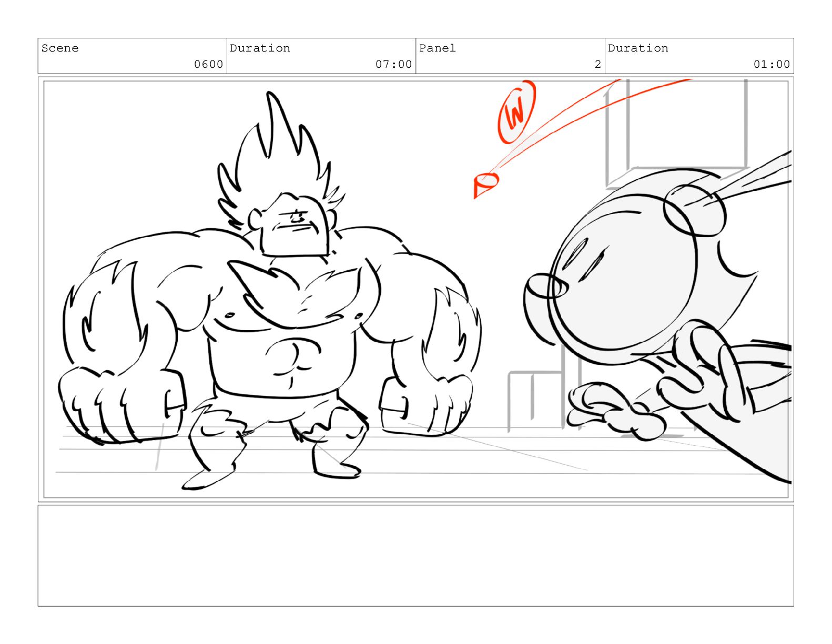Screen dimensions: 832x644
Task: Click the Panel label in header
Action: click(438, 48)
